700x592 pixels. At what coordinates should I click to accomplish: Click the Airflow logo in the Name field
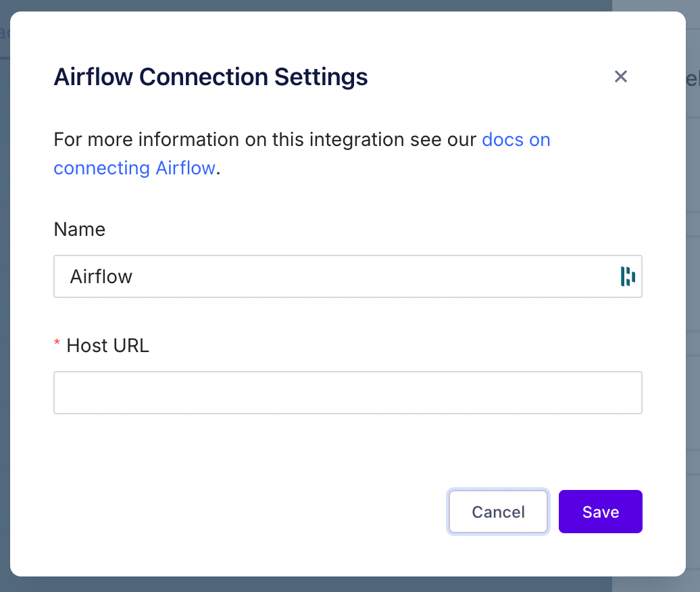628,276
